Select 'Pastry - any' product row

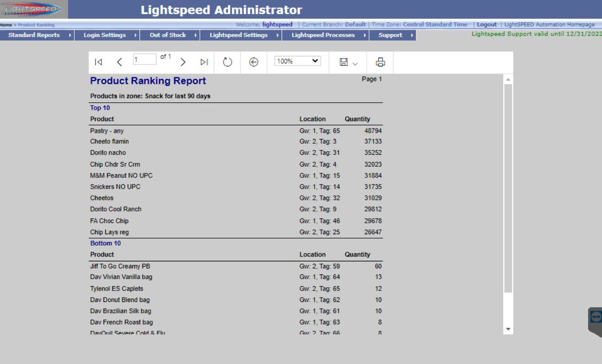pos(236,131)
